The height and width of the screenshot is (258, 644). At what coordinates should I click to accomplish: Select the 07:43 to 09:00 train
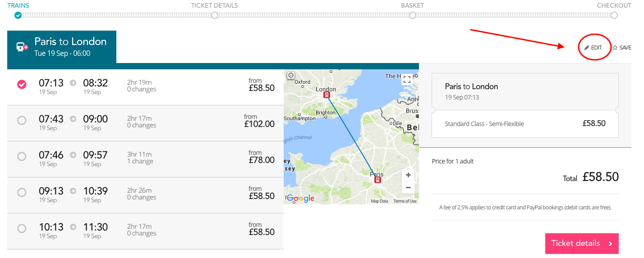22,121
